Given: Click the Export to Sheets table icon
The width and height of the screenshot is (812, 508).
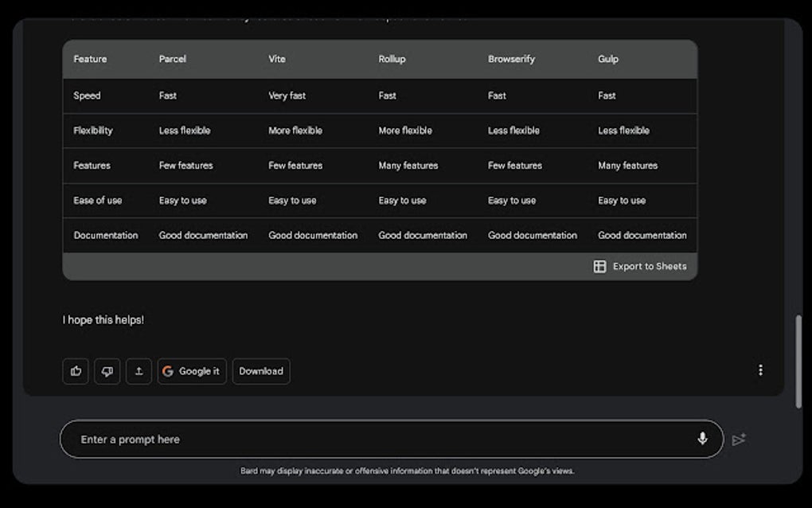Looking at the screenshot, I should (600, 267).
